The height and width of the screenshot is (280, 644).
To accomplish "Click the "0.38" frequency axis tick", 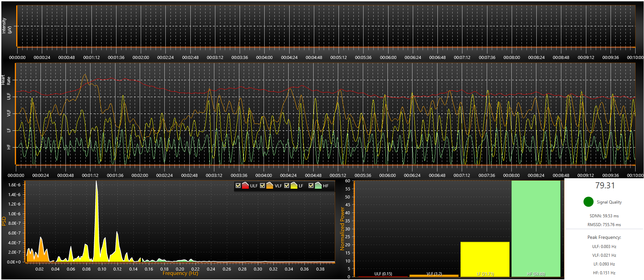I will [x=320, y=269].
